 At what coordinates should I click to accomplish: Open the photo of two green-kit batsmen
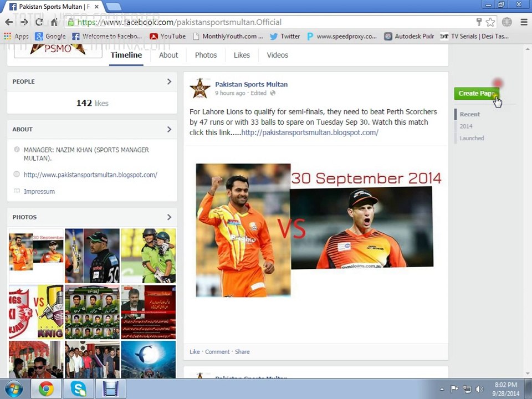pyautogui.click(x=149, y=256)
